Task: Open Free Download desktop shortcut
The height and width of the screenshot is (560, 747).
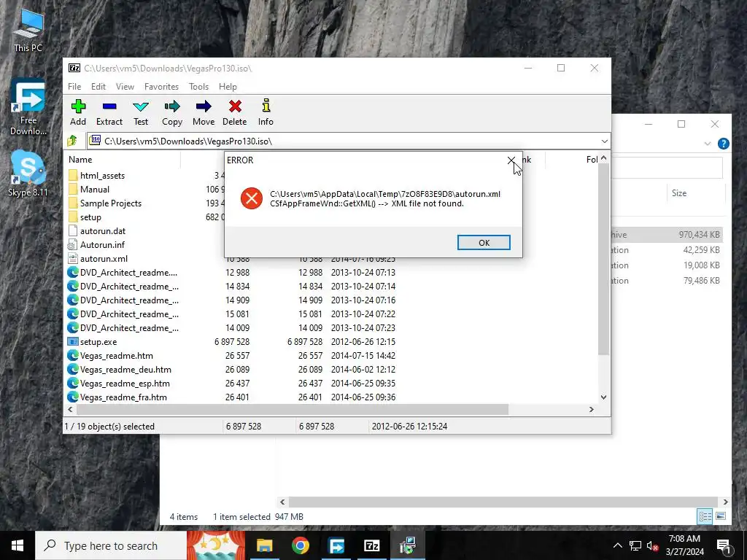Action: (28, 109)
